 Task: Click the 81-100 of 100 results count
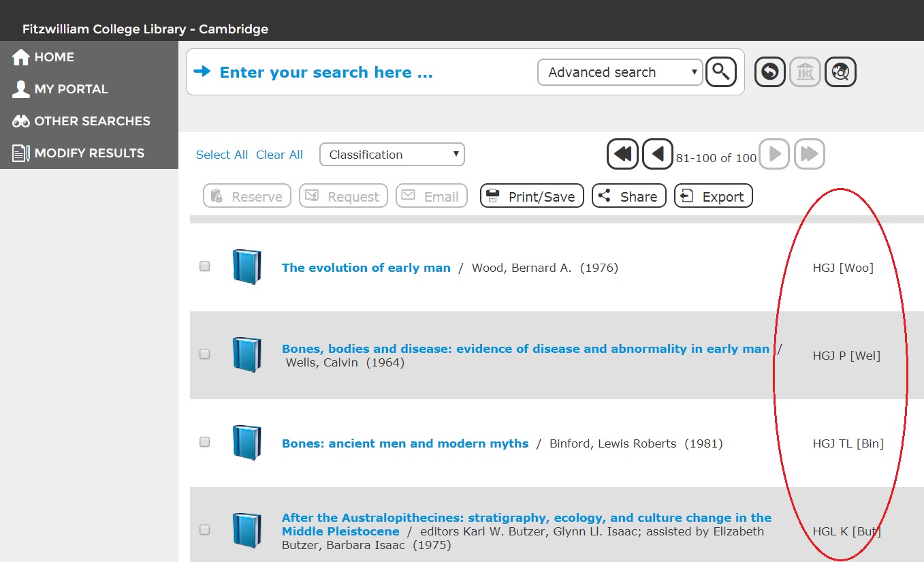point(716,158)
